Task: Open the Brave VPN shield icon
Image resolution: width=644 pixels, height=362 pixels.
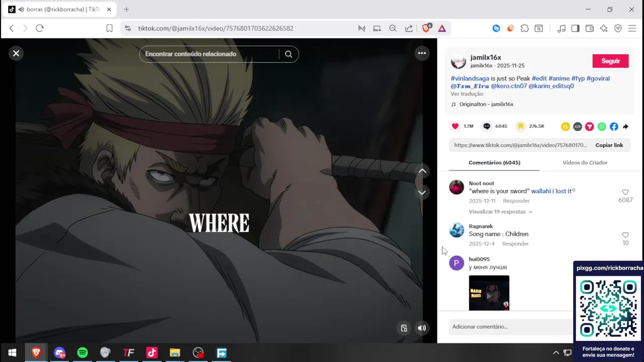Action: click(x=618, y=29)
